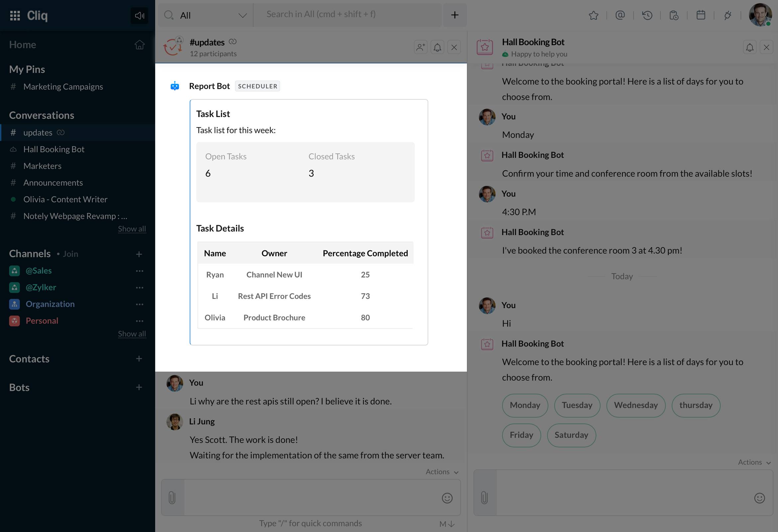Viewport: 778px width, 532px height.
Task: Open mentions @ icon in top bar
Action: tap(620, 15)
